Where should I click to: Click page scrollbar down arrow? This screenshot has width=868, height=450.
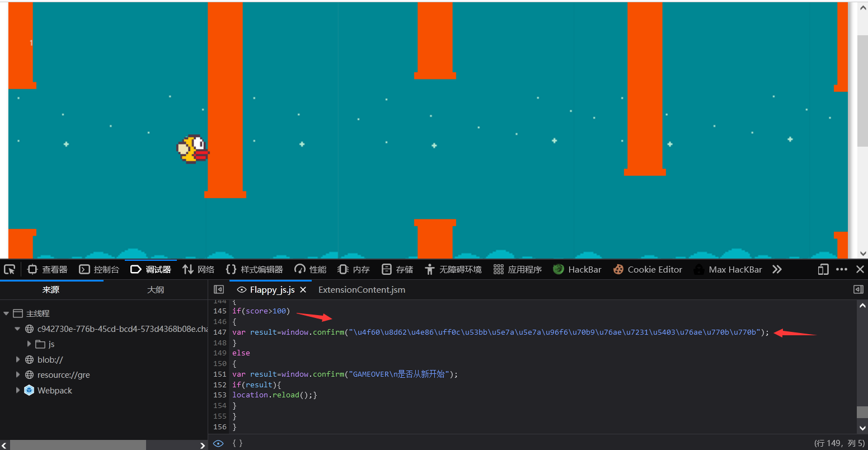(862, 254)
